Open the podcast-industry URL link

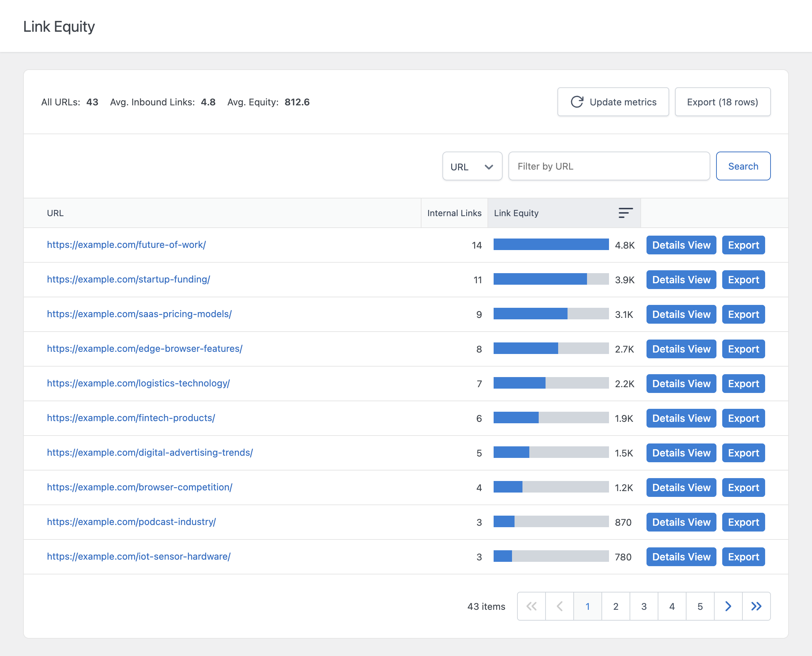pos(131,522)
